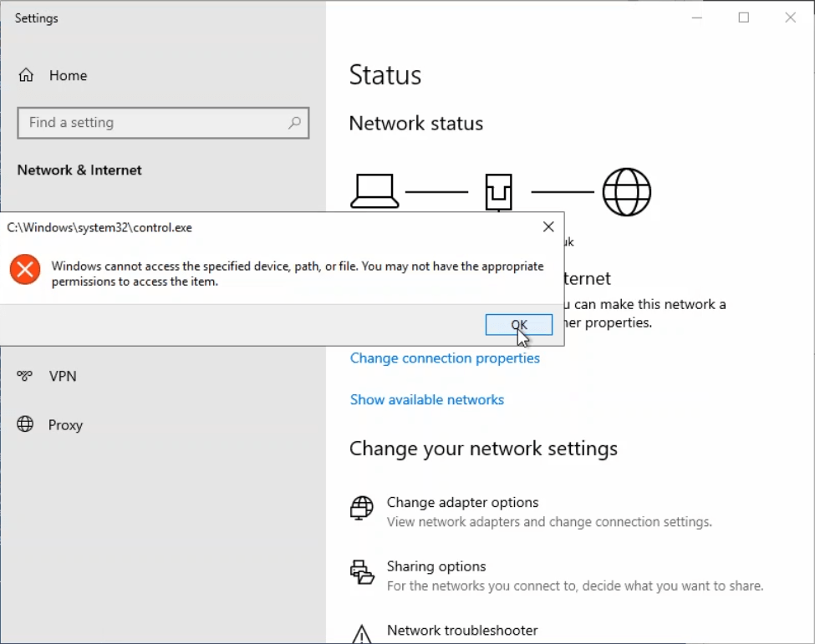Click the router icon in the network diagram
The image size is (815, 644).
click(x=498, y=191)
